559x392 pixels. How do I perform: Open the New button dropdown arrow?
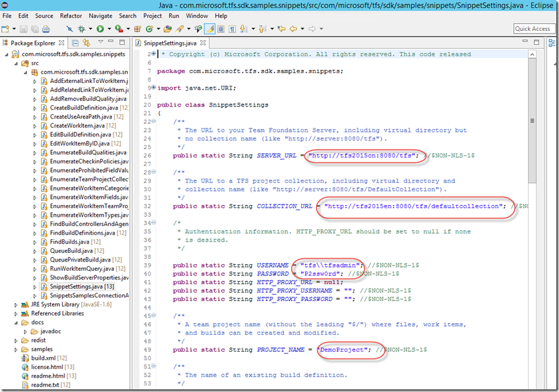[x=14, y=29]
